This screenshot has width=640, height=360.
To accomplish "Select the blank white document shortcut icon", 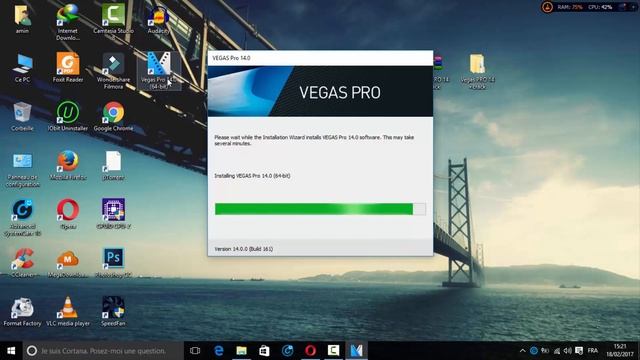I will (113, 166).
